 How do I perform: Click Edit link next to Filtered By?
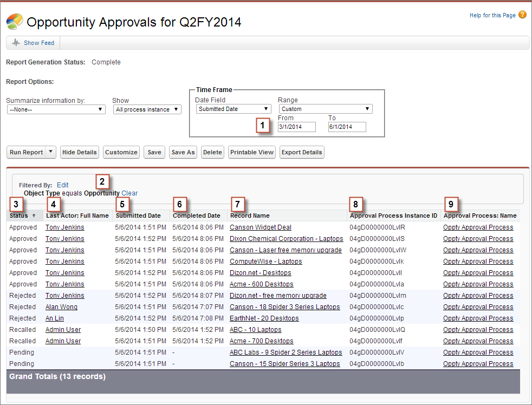(x=63, y=185)
